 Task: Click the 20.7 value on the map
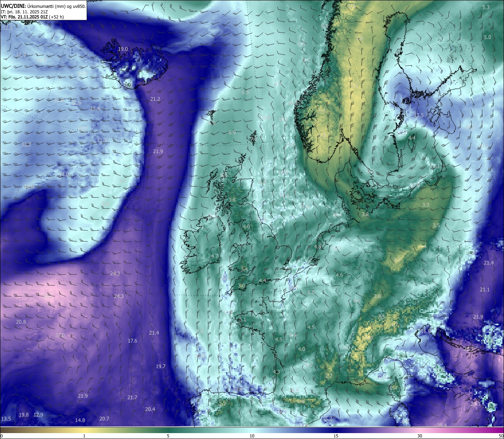pyautogui.click(x=104, y=419)
